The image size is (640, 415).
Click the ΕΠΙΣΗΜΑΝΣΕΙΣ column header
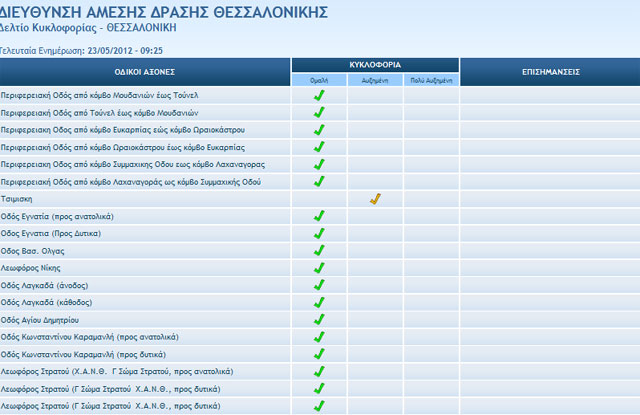tap(550, 72)
